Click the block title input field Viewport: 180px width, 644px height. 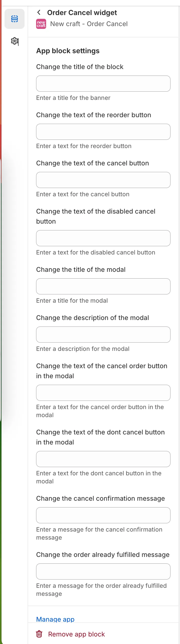point(103,83)
